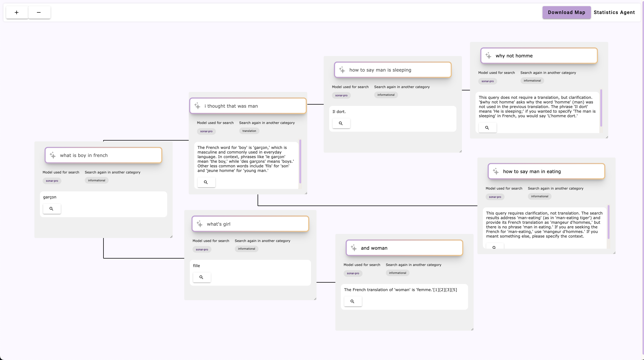This screenshot has width=644, height=360.
Task: Click sparkle icon beside 'why not homme'
Action: point(488,56)
